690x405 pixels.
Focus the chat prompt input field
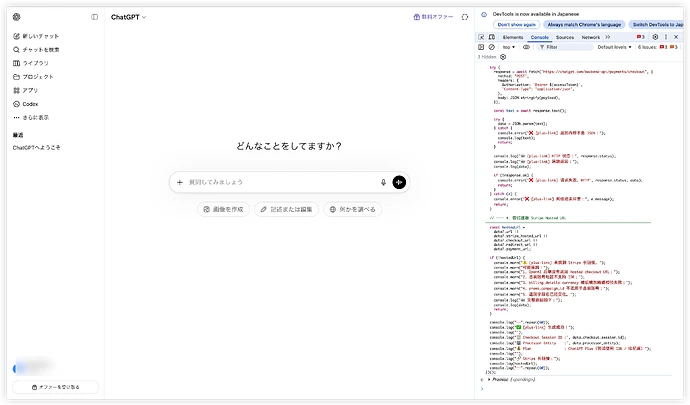282,182
